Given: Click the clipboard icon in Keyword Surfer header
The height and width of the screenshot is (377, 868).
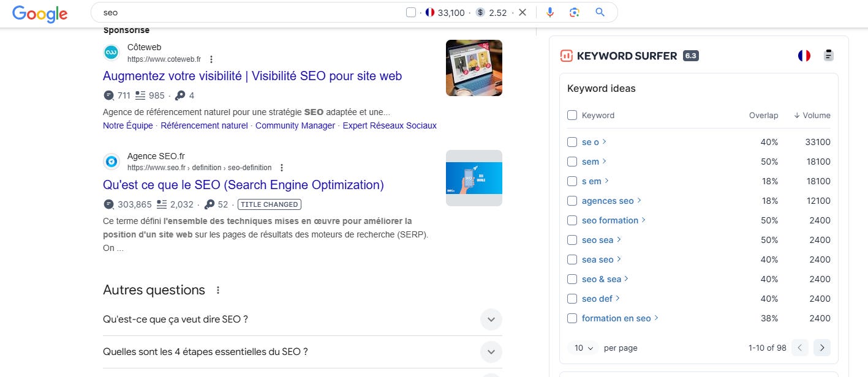Looking at the screenshot, I should pyautogui.click(x=829, y=56).
